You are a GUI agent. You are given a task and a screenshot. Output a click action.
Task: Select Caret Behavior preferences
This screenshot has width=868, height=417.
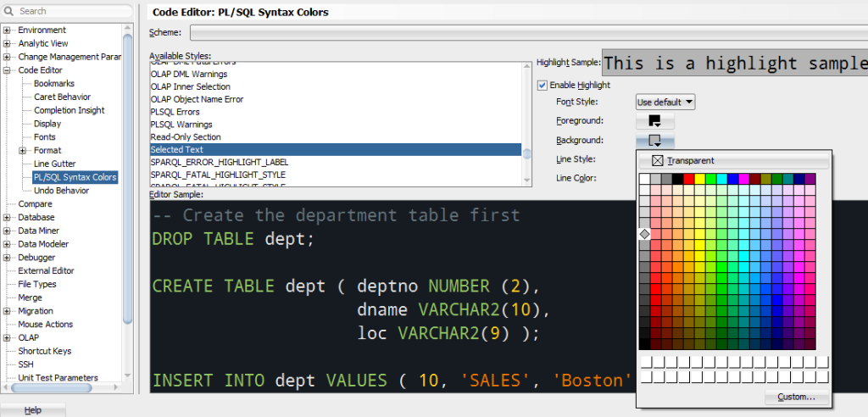point(62,97)
